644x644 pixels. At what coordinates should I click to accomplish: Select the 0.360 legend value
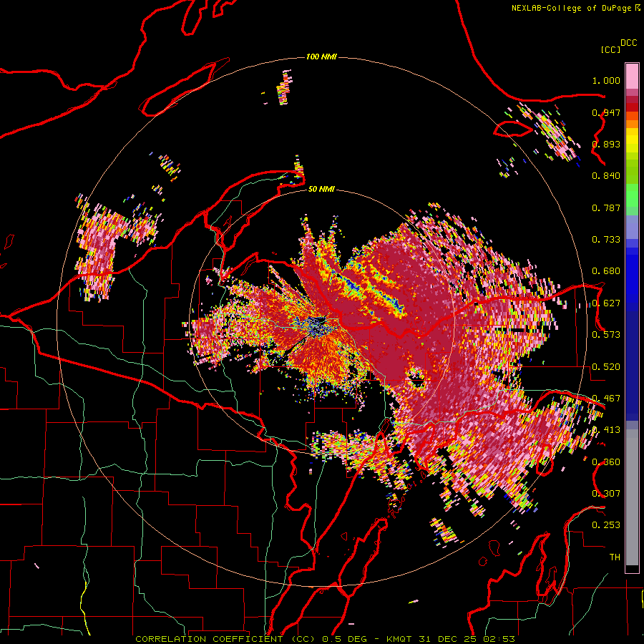[606, 462]
